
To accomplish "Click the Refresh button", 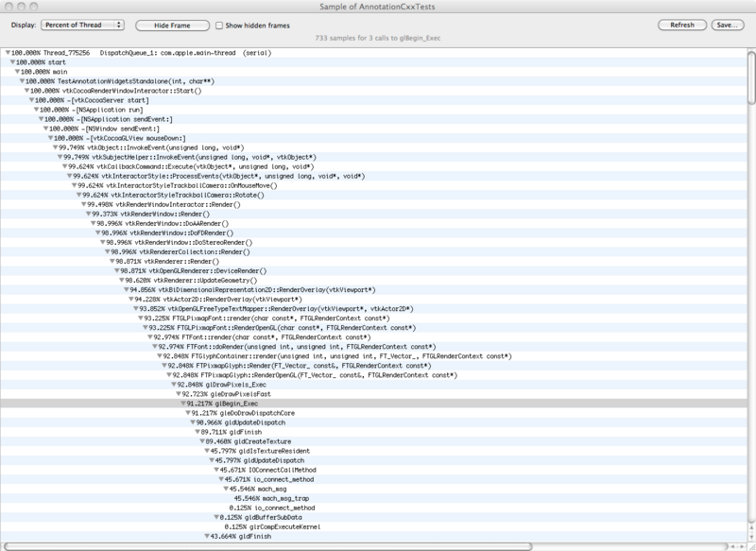I will pos(682,25).
